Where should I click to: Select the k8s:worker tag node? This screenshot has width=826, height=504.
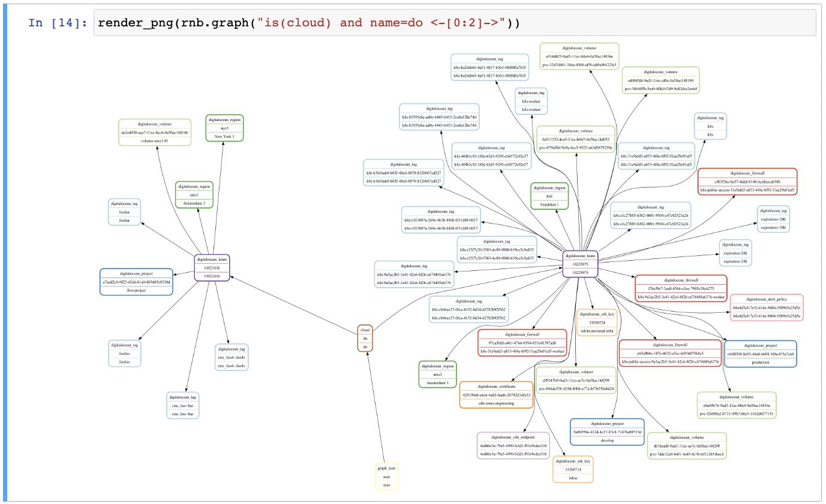pyautogui.click(x=531, y=101)
